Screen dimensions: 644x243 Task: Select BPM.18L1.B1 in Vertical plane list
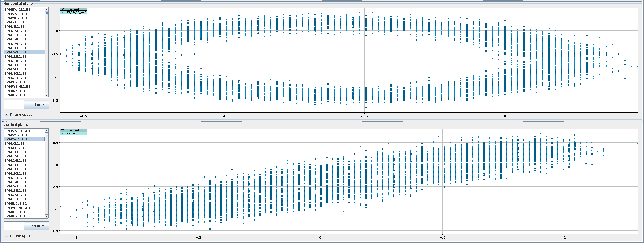[24, 169]
